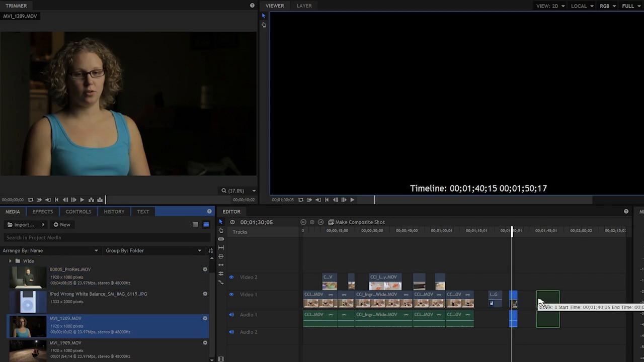Toggle loop playback icon in the Viewer
This screenshot has height=362, width=644.
301,200
